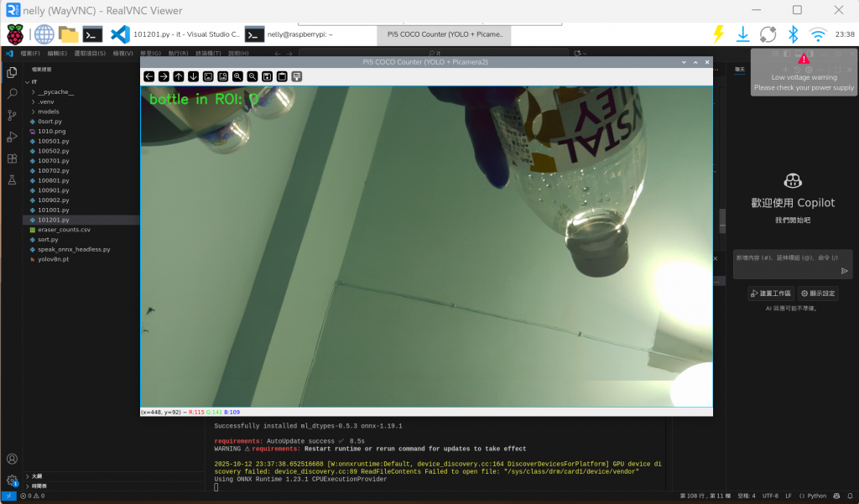Viewport: 859px width, 504px height.
Task: Expand the __pycache__ folder
Action: coord(34,92)
